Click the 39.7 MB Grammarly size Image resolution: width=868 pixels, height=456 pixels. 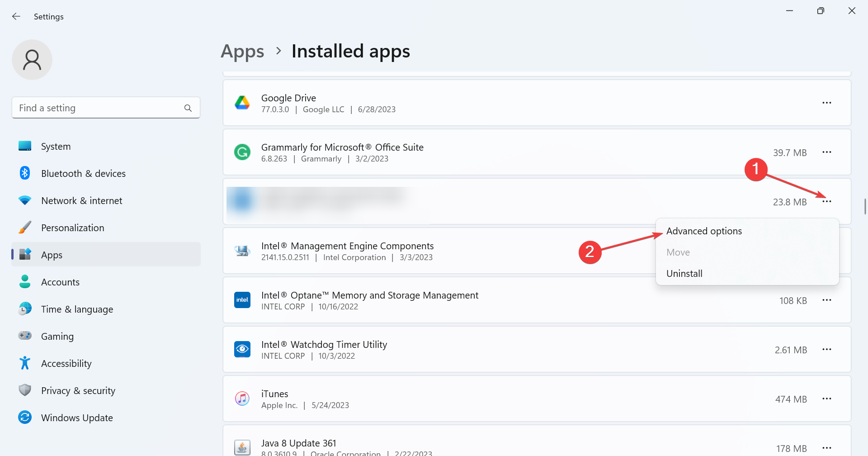790,152
